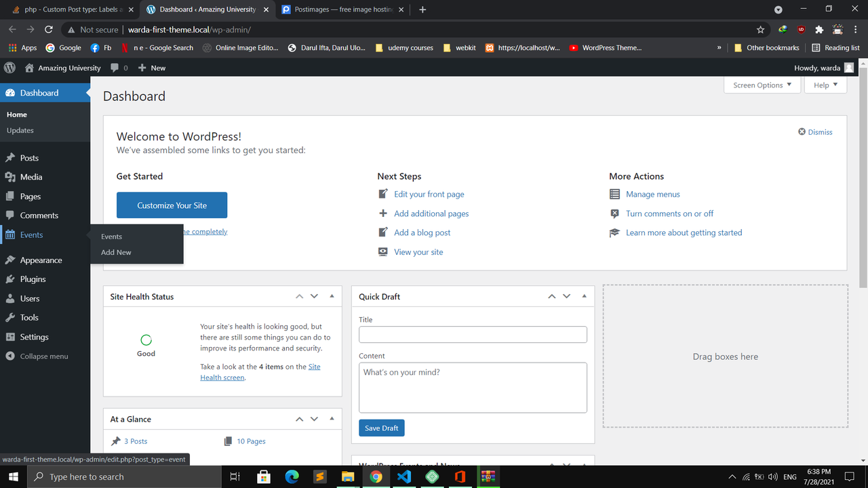Click the edit icon beside front page link
Image resolution: width=868 pixels, height=488 pixels.
[383, 194]
